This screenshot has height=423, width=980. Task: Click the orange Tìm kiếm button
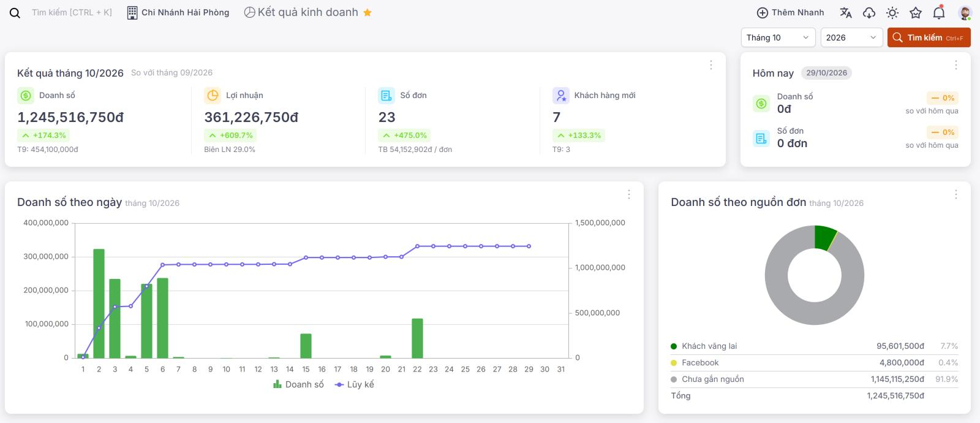click(x=929, y=37)
